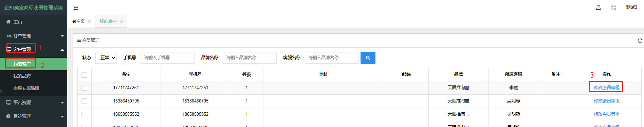The image size is (644, 127).
Task: Click the monitor icon beside 平台资源
Action: tap(9, 102)
